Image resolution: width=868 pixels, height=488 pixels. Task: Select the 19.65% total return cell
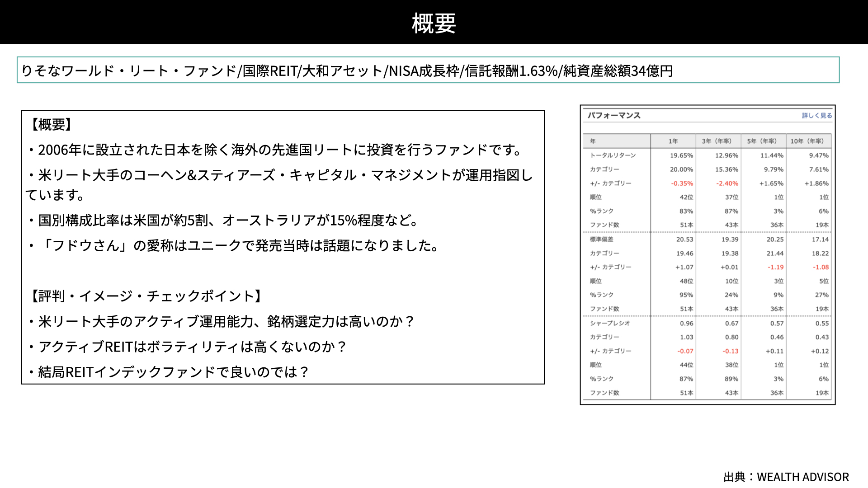click(x=681, y=155)
